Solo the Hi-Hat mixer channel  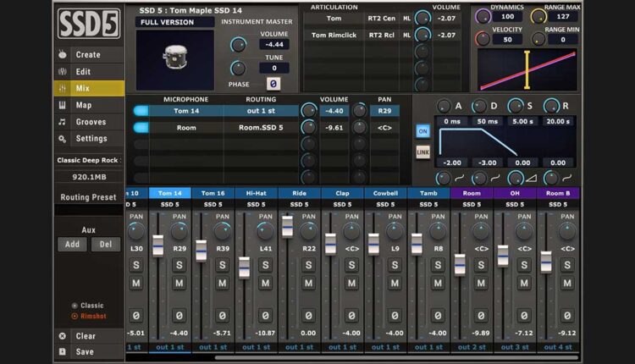pos(266,265)
